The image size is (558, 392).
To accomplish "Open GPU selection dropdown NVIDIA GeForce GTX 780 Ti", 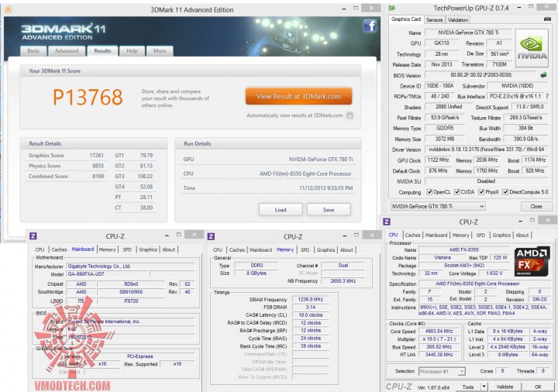I will point(438,206).
